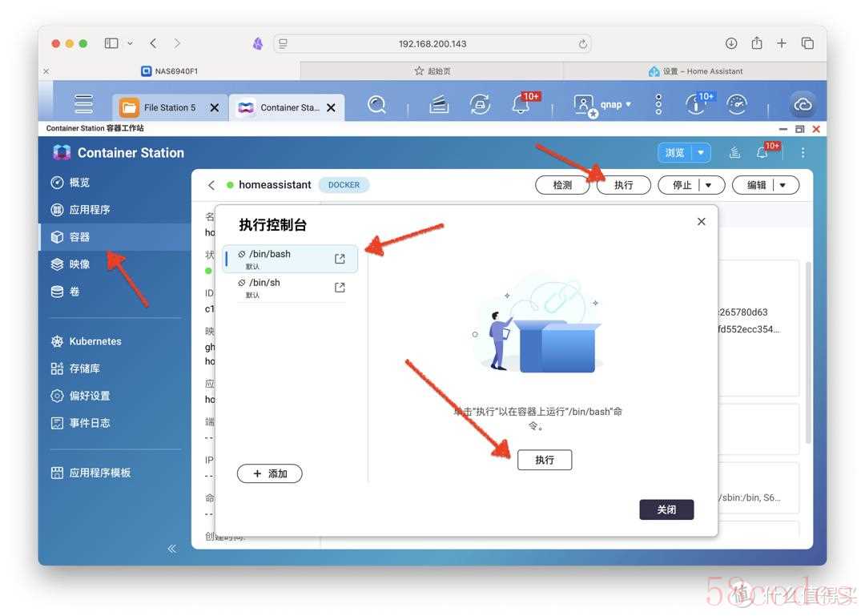Click the 编辑 edit button
Viewport: 865px width, 616px height.
coord(756,185)
